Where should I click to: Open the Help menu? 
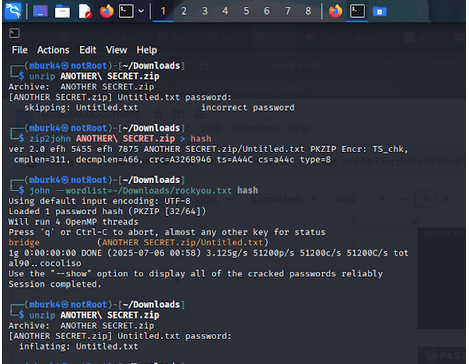(147, 50)
